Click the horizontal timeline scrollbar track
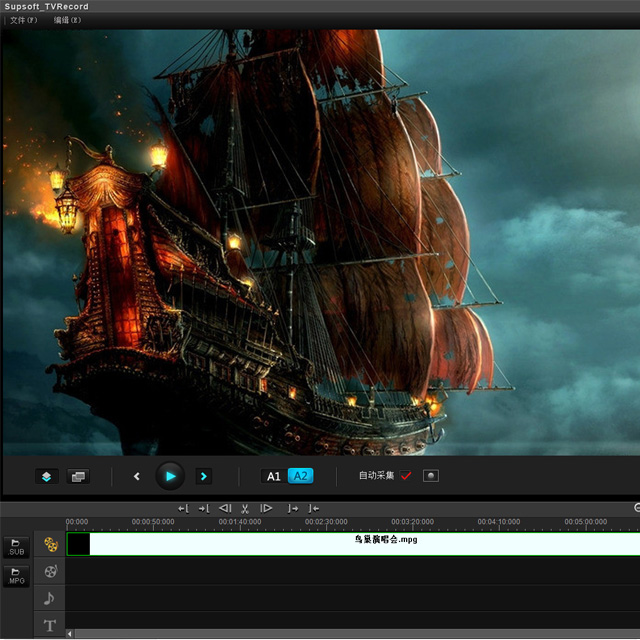The image size is (640, 640). tap(357, 634)
